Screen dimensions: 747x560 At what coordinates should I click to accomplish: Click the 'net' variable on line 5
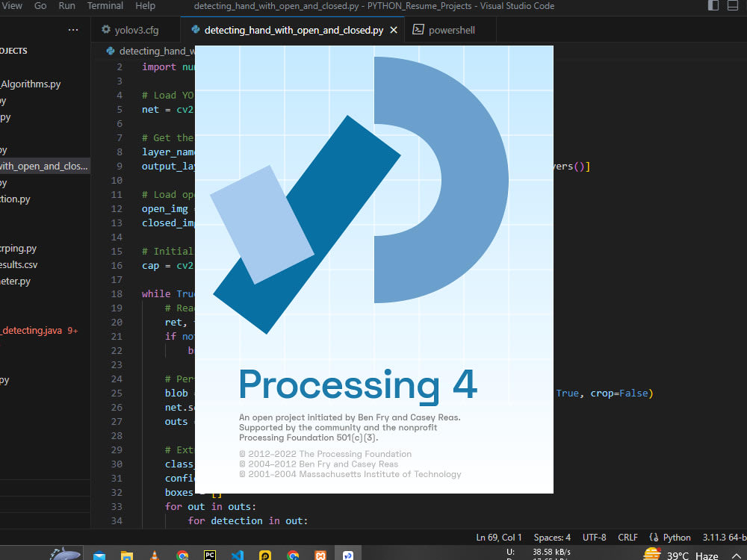coord(150,110)
